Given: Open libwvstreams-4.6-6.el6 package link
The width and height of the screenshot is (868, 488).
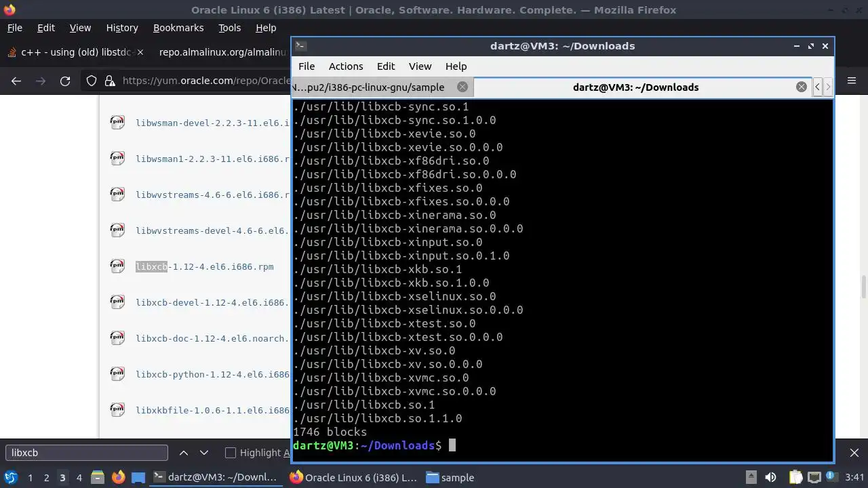Looking at the screenshot, I should [x=212, y=195].
